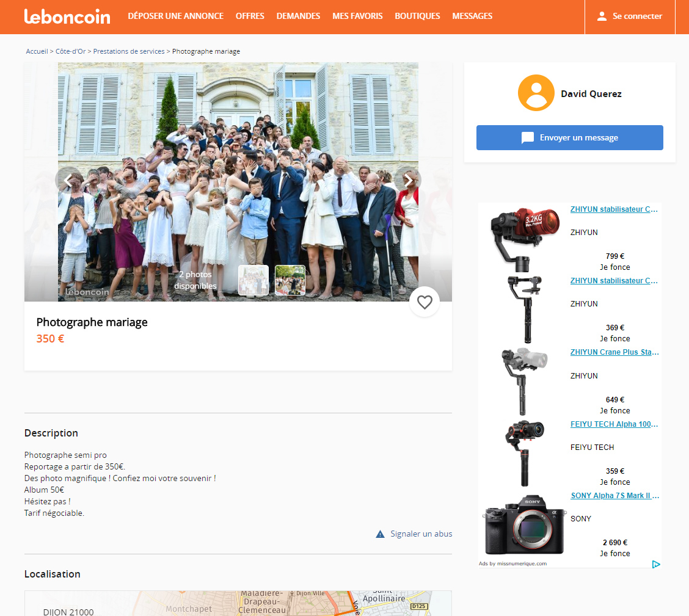Select the second photo thumbnail
Image resolution: width=689 pixels, height=616 pixels.
[290, 280]
